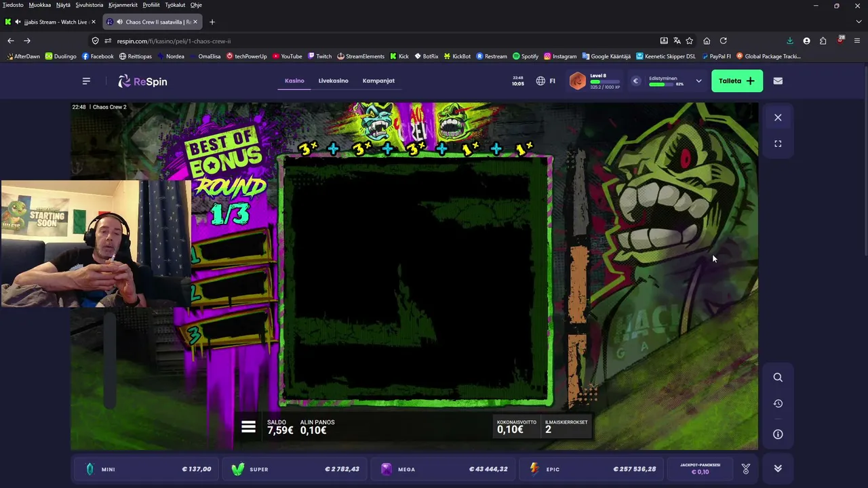Screen dimensions: 868x488
Task: Open the Firefox account icon
Action: pyautogui.click(x=806, y=41)
